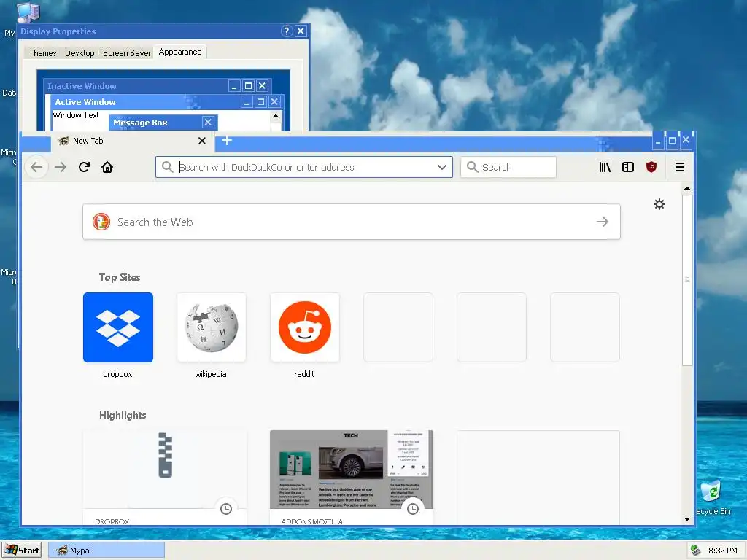The width and height of the screenshot is (747, 560).
Task: Focus the toolbar Search field
Action: pos(508,167)
